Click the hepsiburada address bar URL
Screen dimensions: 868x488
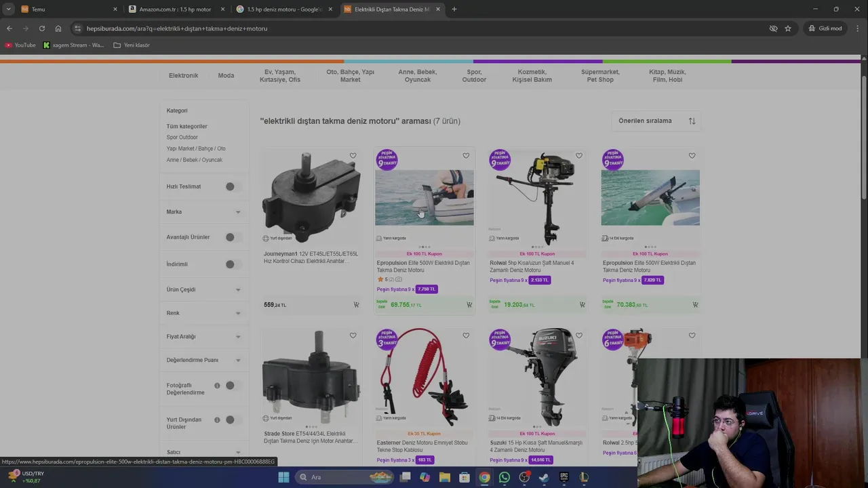tap(177, 28)
